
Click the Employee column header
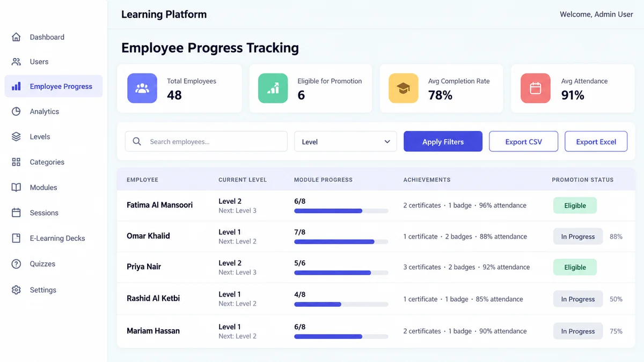(142, 180)
